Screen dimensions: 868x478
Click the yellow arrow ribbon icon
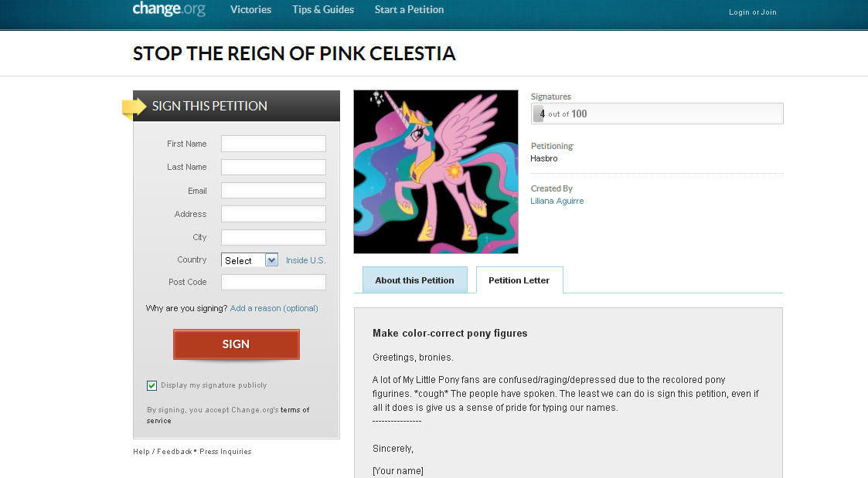pos(134,108)
